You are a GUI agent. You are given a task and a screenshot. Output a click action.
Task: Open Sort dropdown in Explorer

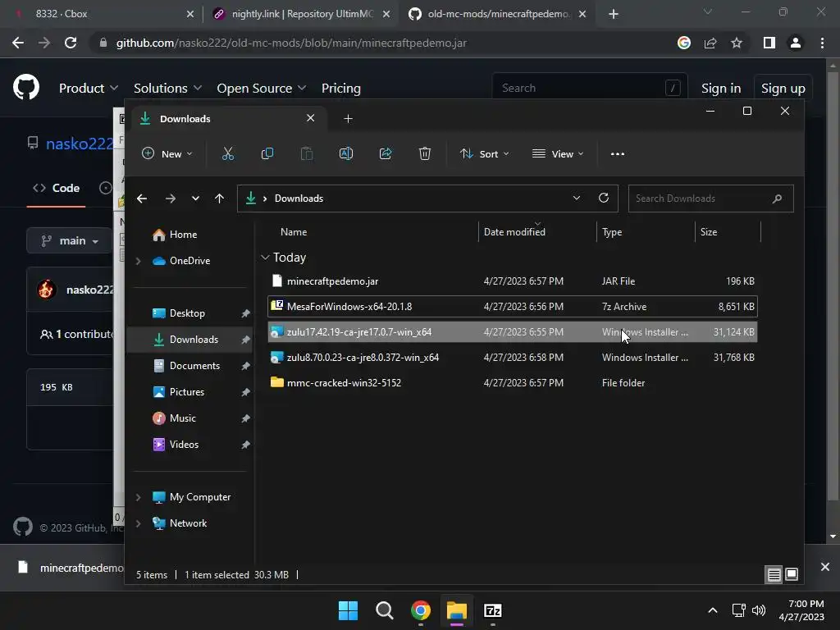point(484,153)
